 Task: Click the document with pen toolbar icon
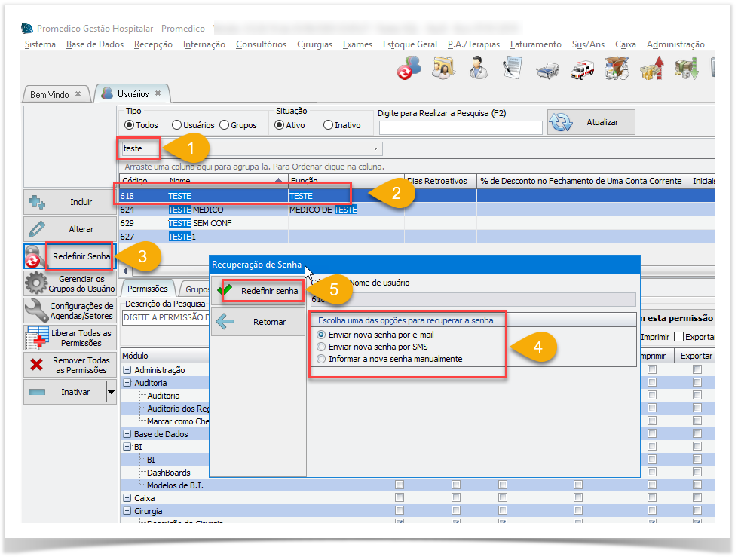click(x=513, y=70)
